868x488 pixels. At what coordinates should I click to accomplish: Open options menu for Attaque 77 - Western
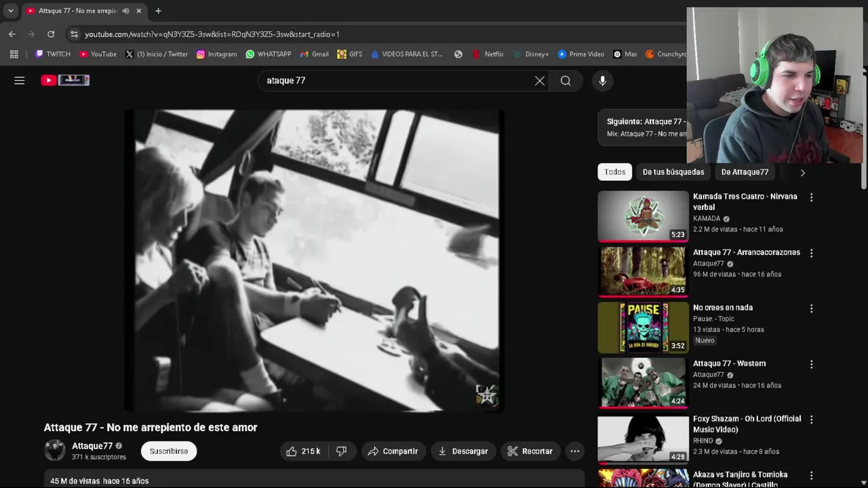coord(811,364)
